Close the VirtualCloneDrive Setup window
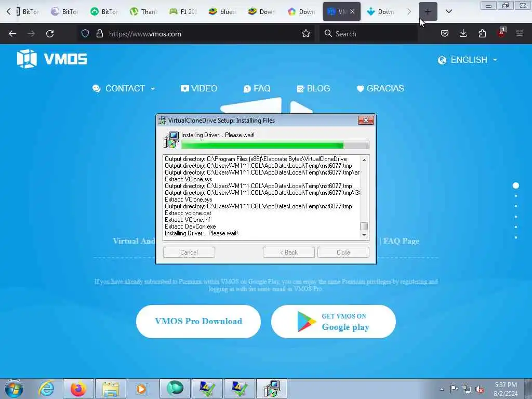The width and height of the screenshot is (532, 399). point(366,120)
